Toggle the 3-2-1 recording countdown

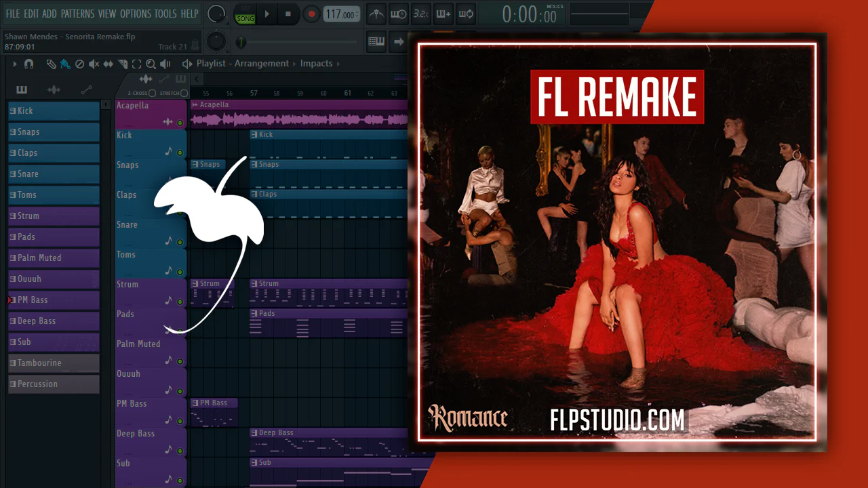point(421,14)
